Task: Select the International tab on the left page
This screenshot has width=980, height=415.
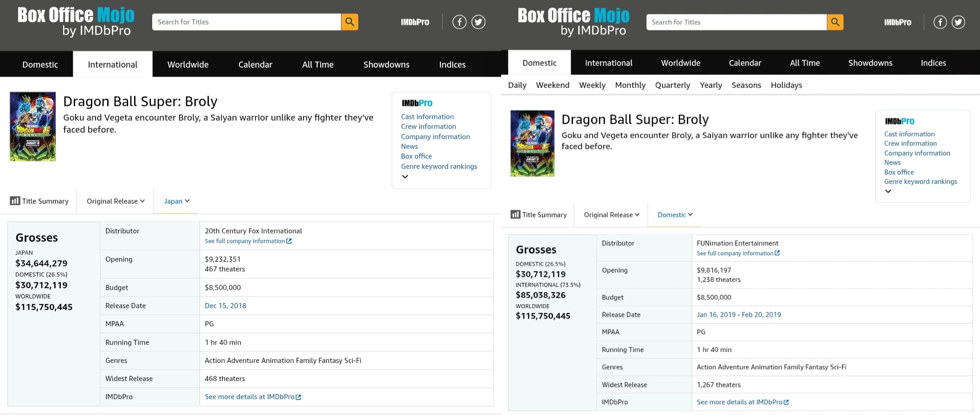Action: 113,64
